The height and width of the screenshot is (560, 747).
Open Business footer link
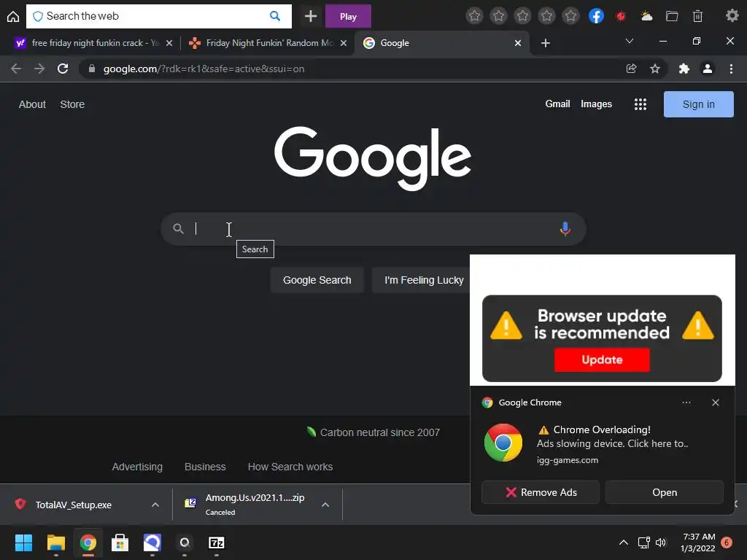tap(205, 467)
